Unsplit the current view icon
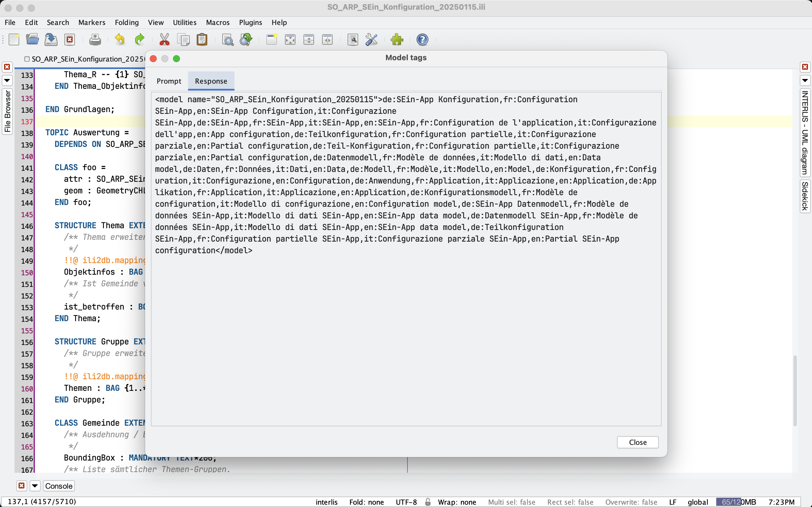The height and width of the screenshot is (507, 812). [x=290, y=39]
